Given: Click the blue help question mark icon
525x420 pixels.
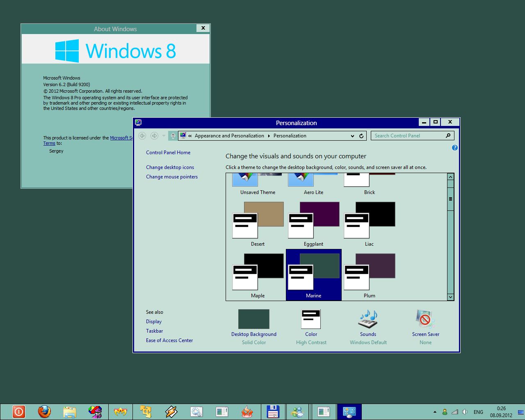Looking at the screenshot, I should click(x=454, y=148).
